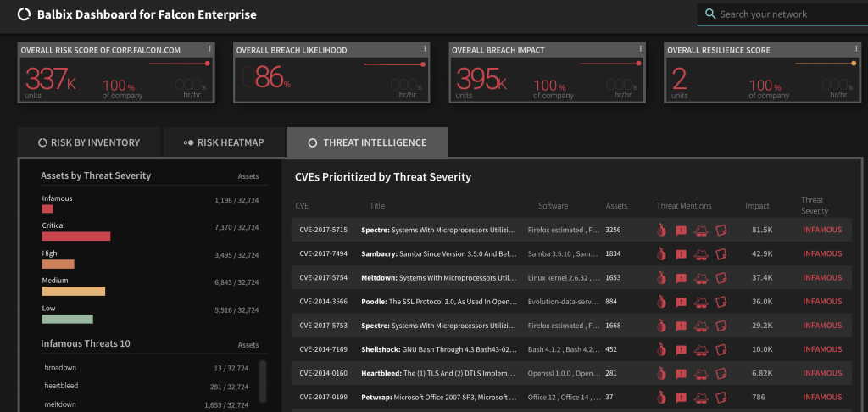The image size is (868, 412).
Task: Click the sticky note icon in Meltdown row
Action: pyautogui.click(x=721, y=277)
